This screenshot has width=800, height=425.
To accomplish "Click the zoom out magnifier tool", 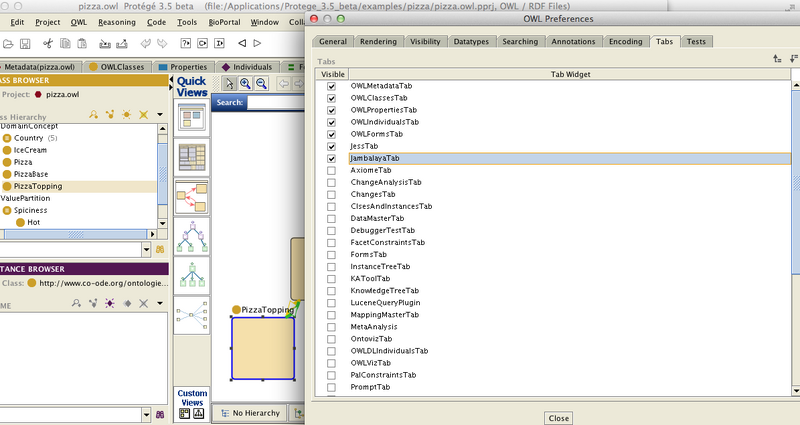I will pyautogui.click(x=261, y=84).
